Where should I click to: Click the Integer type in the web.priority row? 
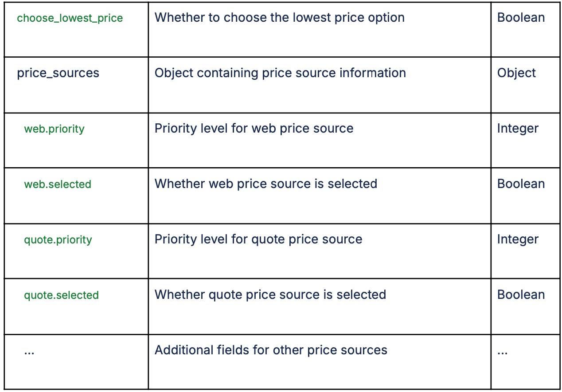coord(518,129)
